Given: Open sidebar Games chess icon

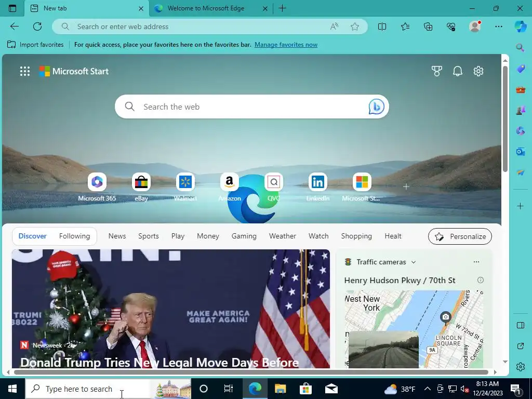Looking at the screenshot, I should (x=521, y=110).
